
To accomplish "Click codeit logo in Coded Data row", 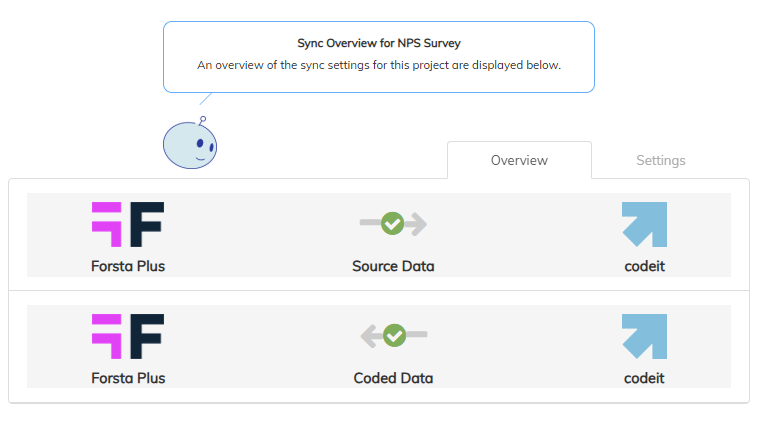I will point(644,337).
